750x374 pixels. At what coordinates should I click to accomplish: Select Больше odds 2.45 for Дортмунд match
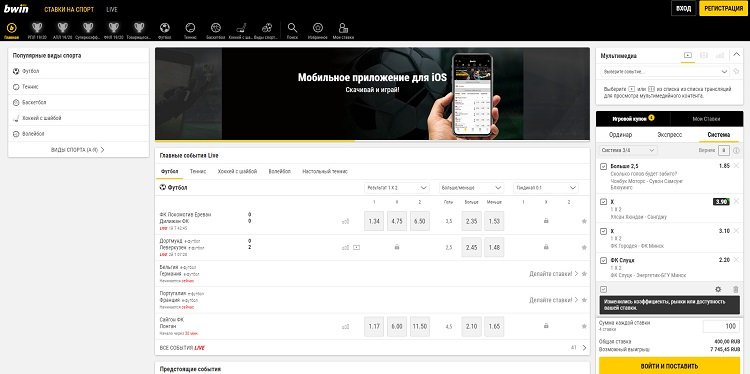coord(471,247)
